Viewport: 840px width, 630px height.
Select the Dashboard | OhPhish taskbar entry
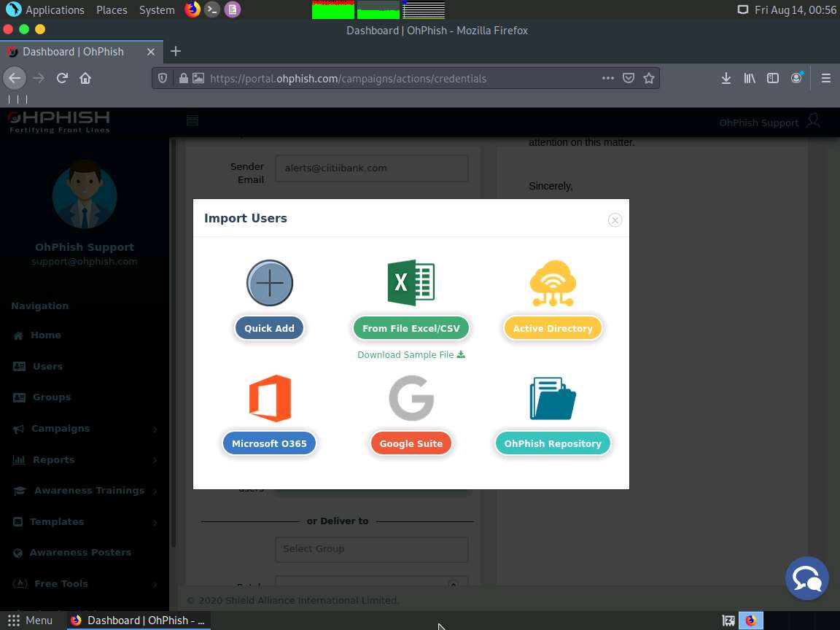tap(139, 621)
